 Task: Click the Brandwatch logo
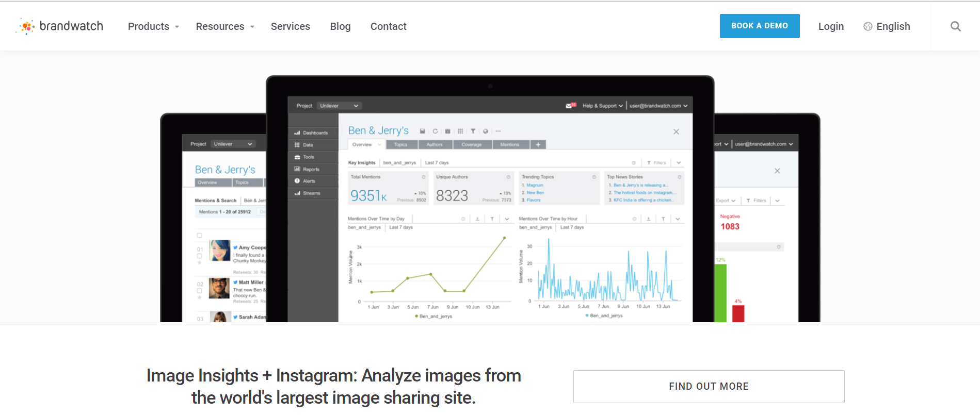tap(60, 26)
